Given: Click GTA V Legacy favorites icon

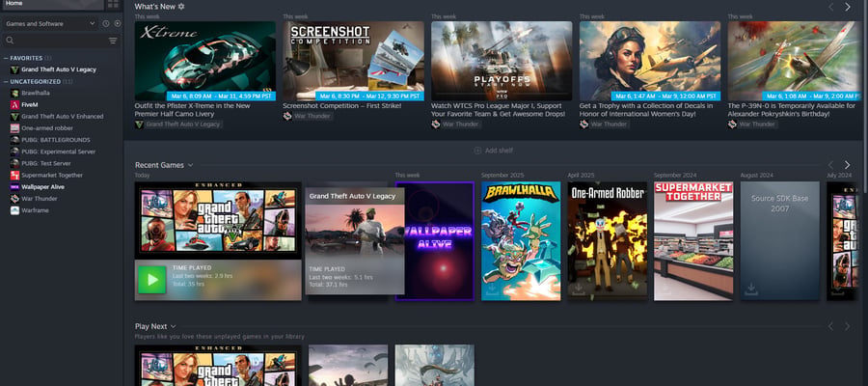Looking at the screenshot, I should coord(14,69).
